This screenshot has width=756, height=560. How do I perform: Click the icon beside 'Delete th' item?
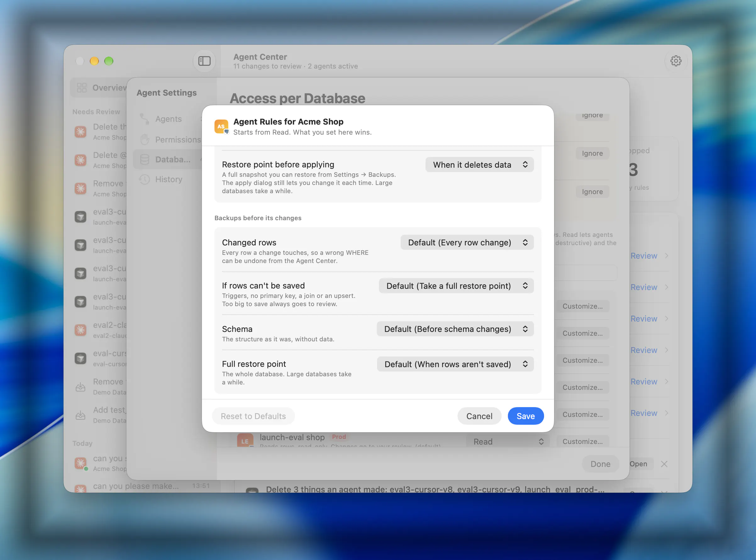click(81, 132)
